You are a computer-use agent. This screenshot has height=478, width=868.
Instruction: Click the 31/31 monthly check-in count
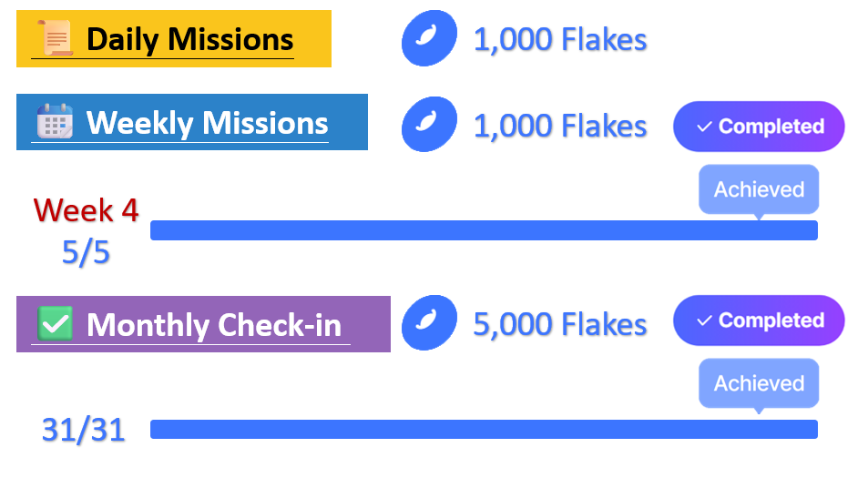pos(83,429)
